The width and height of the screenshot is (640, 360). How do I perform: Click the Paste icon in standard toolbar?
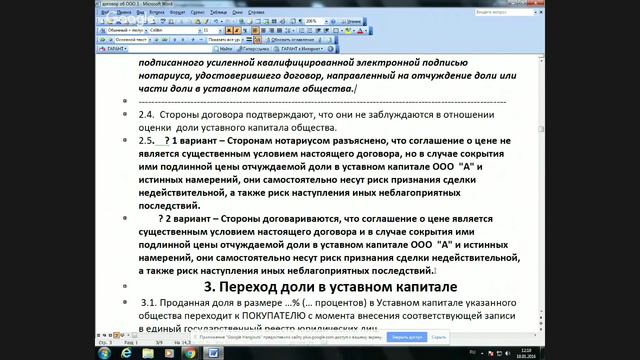[197, 21]
